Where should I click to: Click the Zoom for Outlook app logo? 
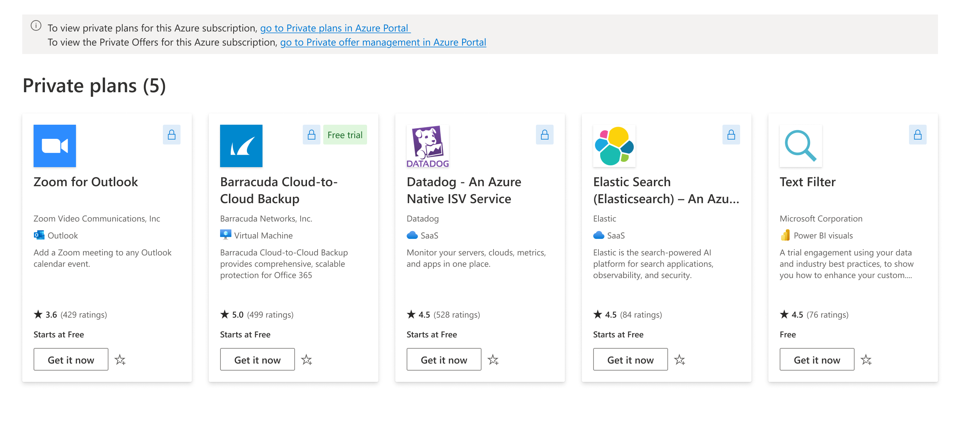click(54, 146)
